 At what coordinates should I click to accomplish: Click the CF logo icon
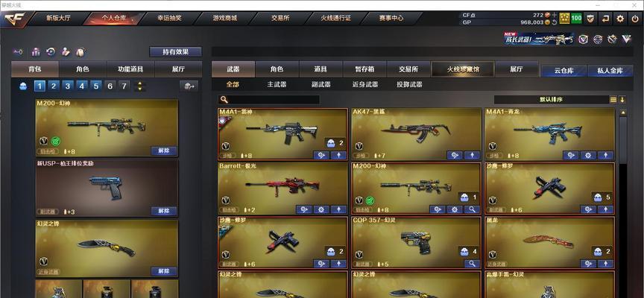(x=14, y=19)
